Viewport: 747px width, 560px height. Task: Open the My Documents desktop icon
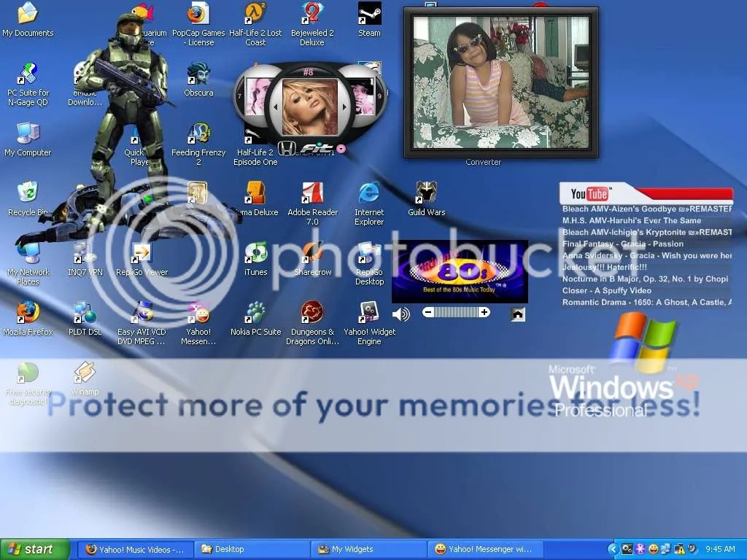(x=28, y=19)
